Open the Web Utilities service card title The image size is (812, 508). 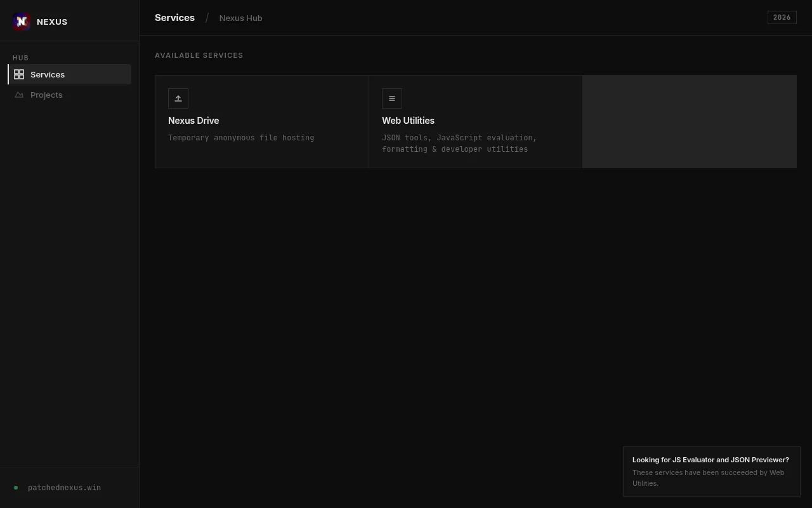coord(408,121)
